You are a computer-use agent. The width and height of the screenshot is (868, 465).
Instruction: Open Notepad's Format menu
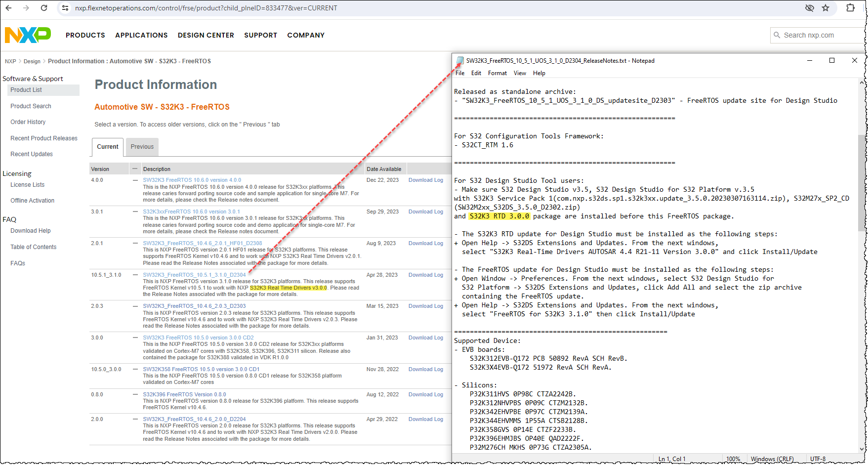[497, 73]
